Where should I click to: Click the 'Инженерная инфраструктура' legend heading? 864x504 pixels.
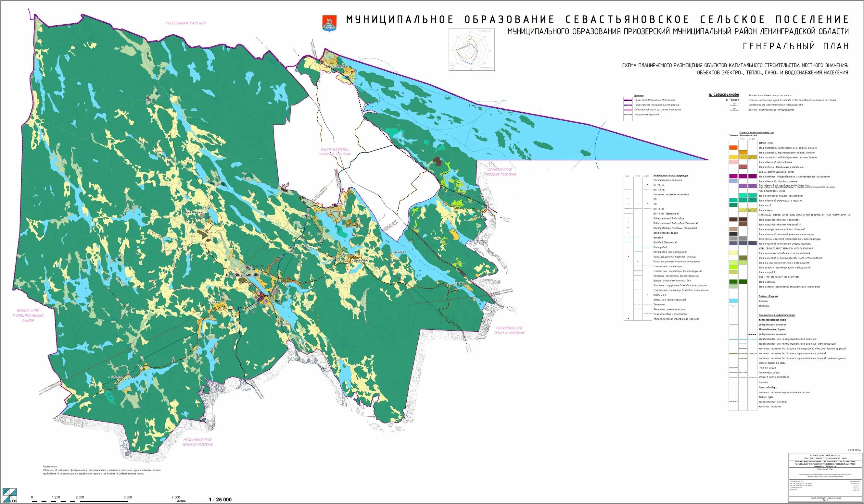(x=670, y=176)
